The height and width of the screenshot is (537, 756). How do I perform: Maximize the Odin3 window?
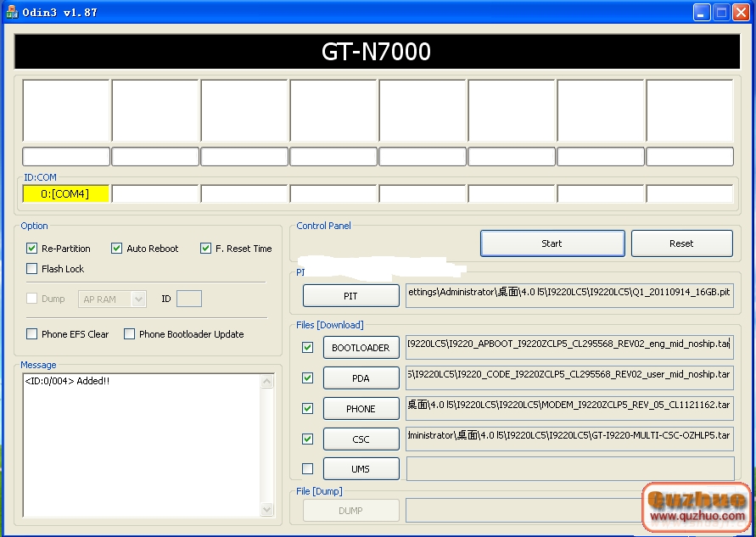pos(721,12)
